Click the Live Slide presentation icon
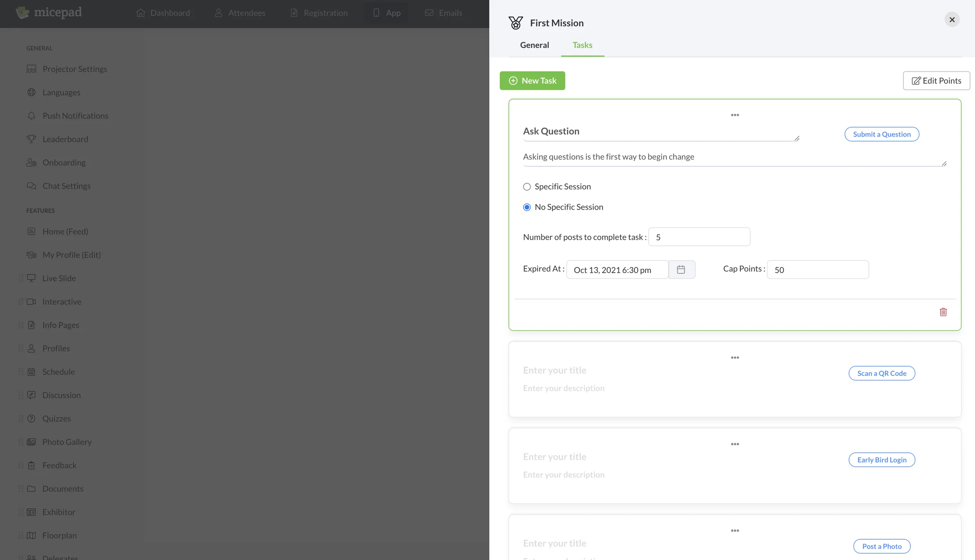This screenshot has width=975, height=560. (x=31, y=278)
